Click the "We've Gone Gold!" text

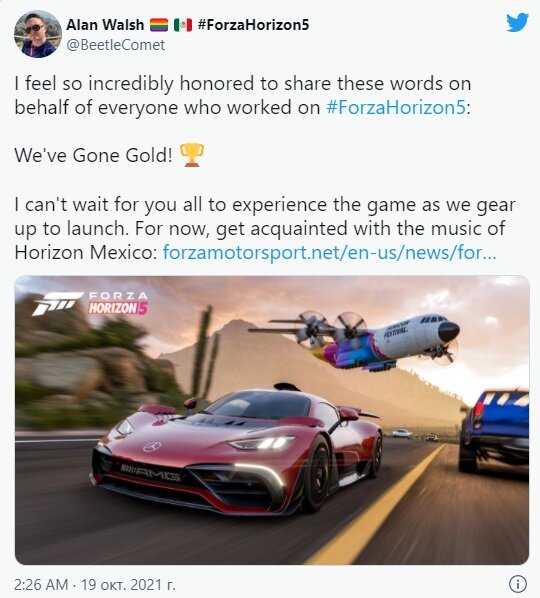point(93,155)
